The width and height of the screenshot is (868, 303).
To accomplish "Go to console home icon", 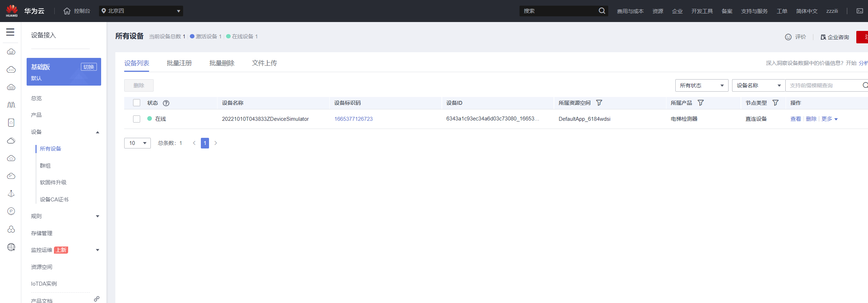I will tap(67, 11).
